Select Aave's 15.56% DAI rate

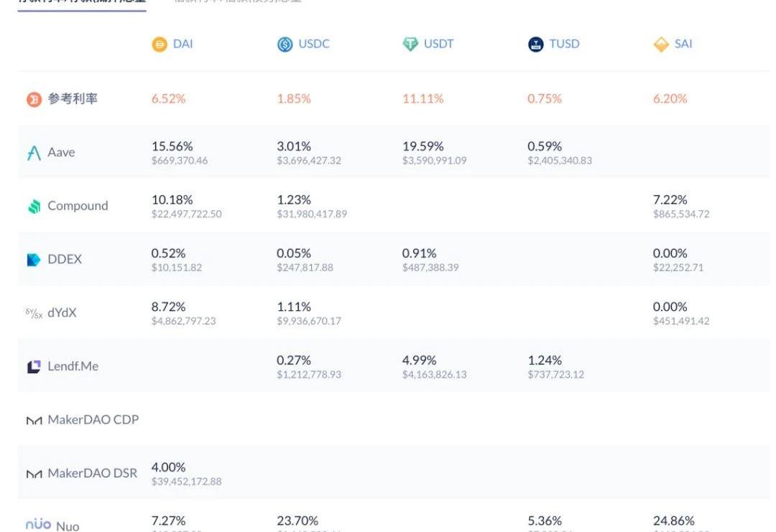(172, 146)
